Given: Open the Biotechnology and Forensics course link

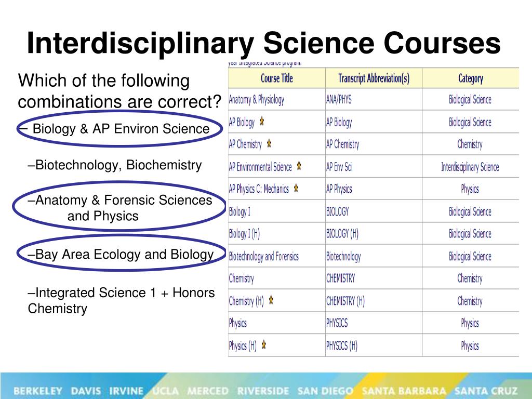Looking at the screenshot, I should [263, 257].
